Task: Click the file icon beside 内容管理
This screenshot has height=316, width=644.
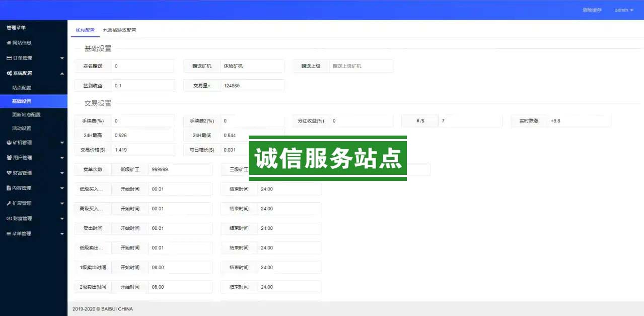Action: tap(9, 188)
